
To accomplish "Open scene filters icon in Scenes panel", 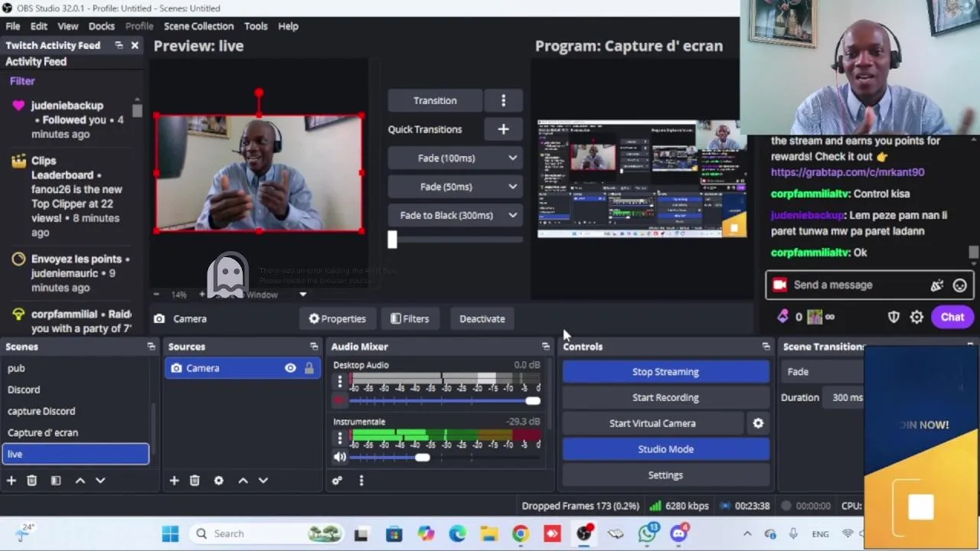I will click(56, 481).
